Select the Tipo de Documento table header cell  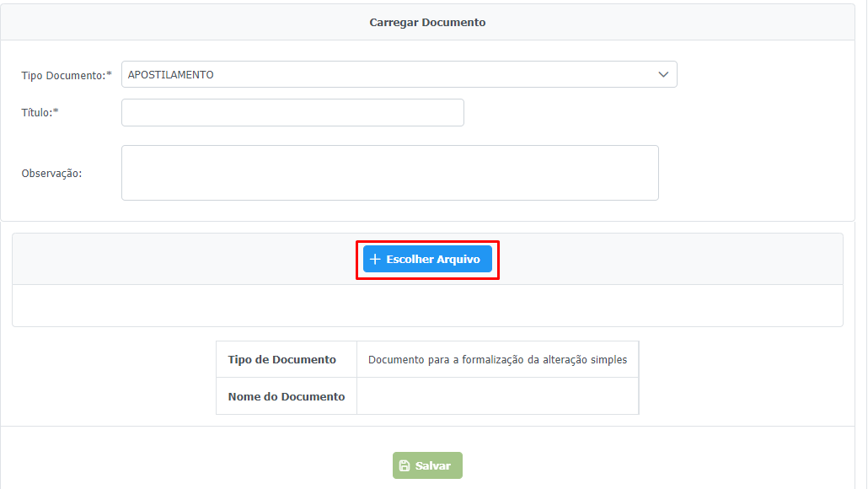(x=282, y=360)
